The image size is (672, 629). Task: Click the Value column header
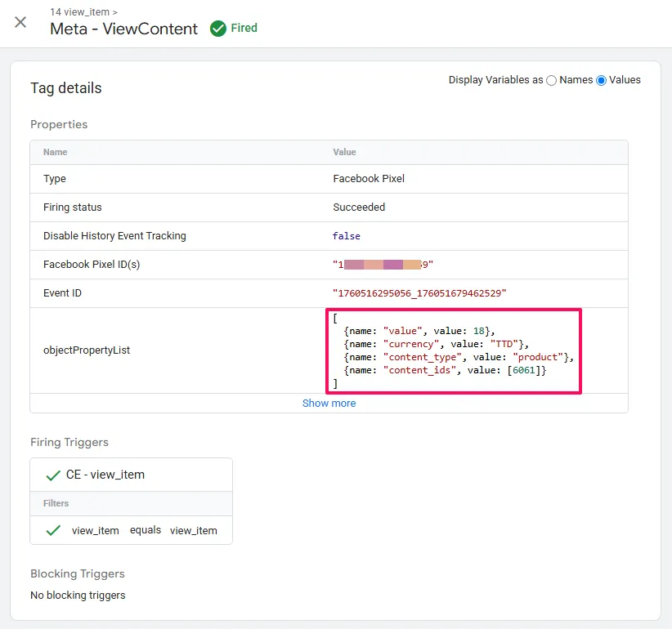click(344, 152)
